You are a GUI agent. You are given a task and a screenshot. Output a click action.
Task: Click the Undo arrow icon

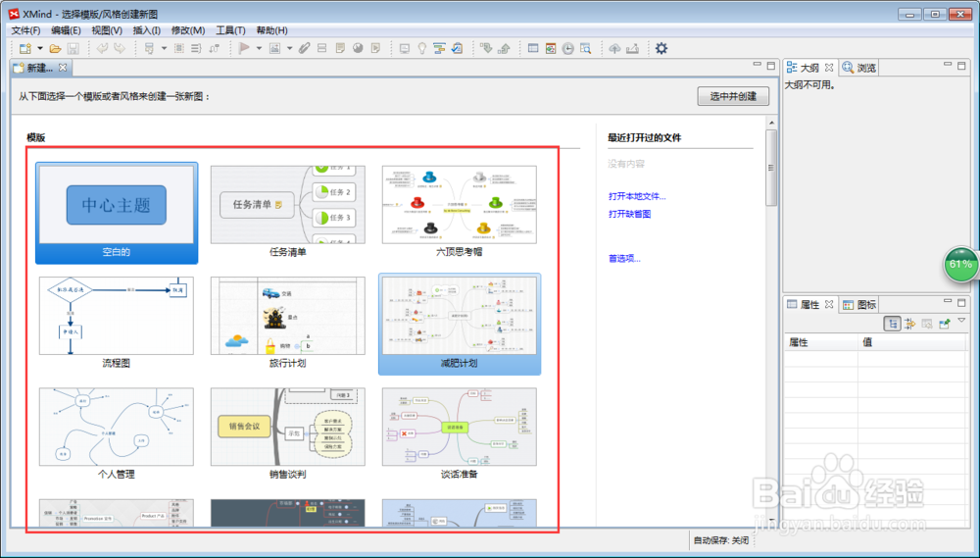(102, 48)
